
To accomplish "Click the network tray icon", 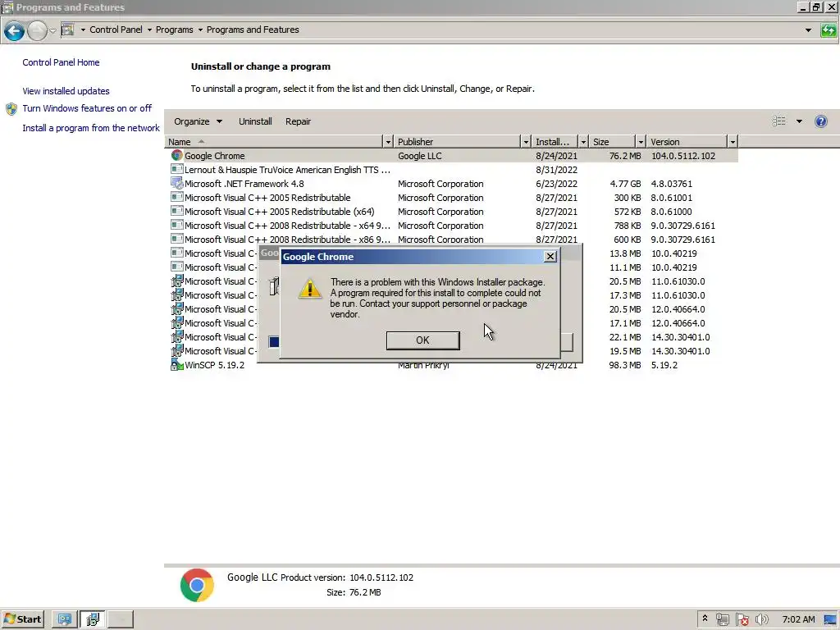I will tap(722, 620).
